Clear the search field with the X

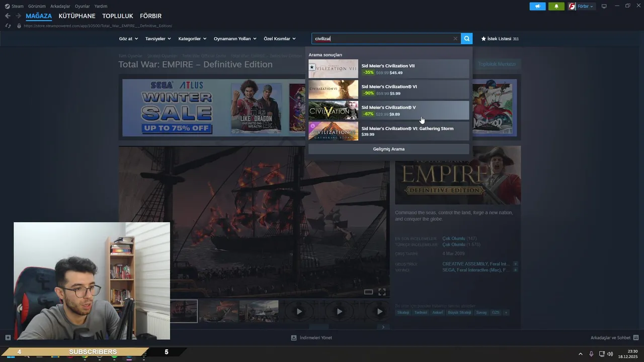[x=455, y=39]
